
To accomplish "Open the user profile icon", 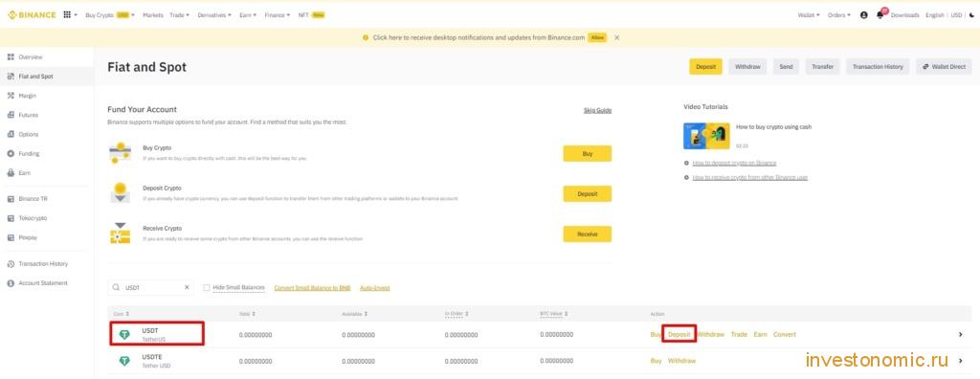I will [x=864, y=15].
